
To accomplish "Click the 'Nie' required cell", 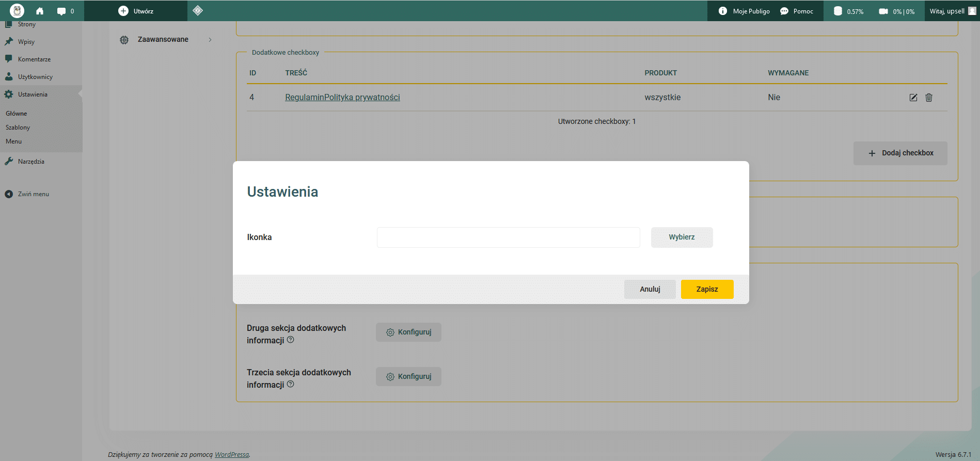I will click(774, 97).
